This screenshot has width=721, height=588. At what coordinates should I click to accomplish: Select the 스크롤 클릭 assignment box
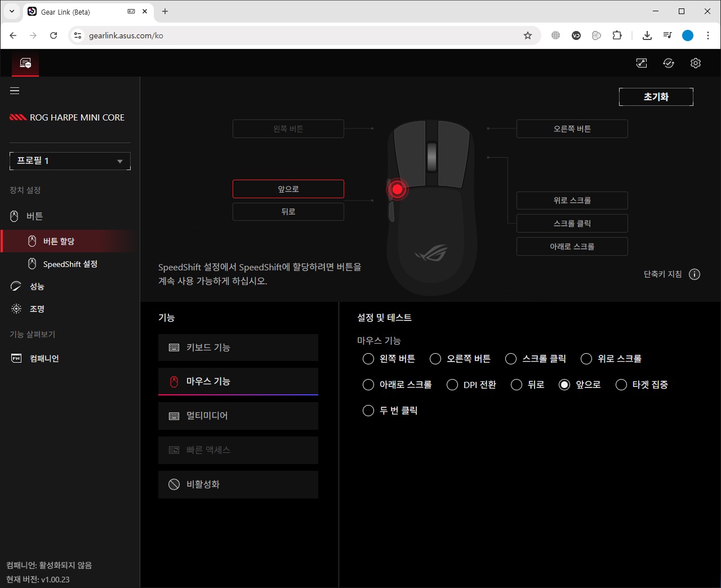(x=572, y=224)
